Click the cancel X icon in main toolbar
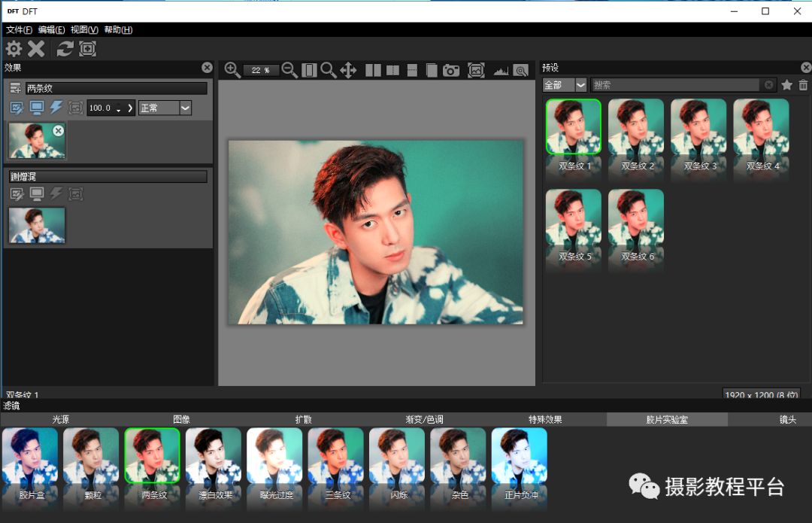 (x=36, y=49)
